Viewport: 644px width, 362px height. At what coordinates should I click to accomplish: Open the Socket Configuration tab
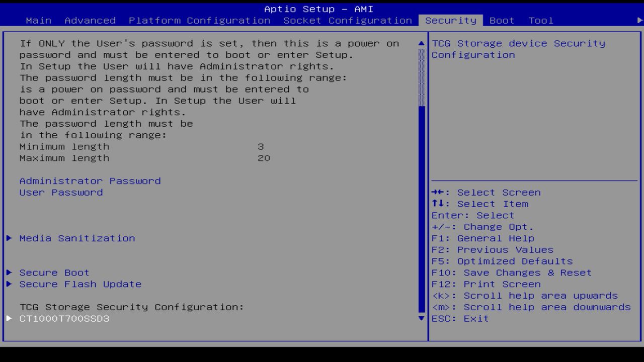click(x=345, y=20)
